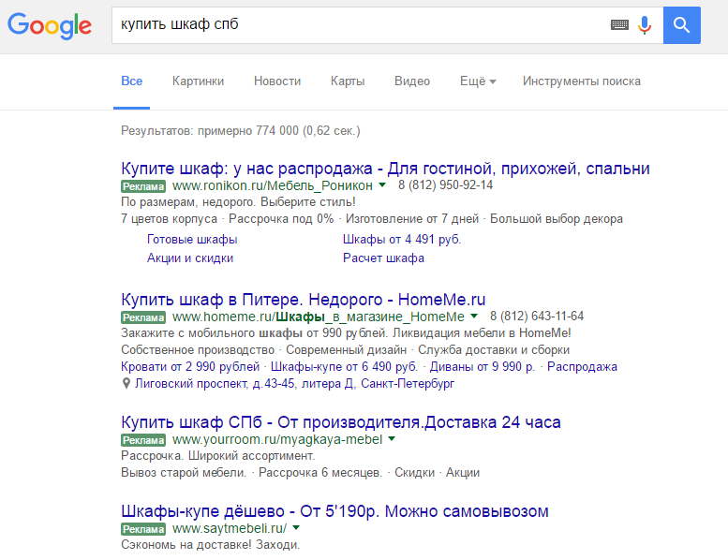Click Реклама badge of yourroom ad
This screenshot has height=560, width=728.
(143, 440)
